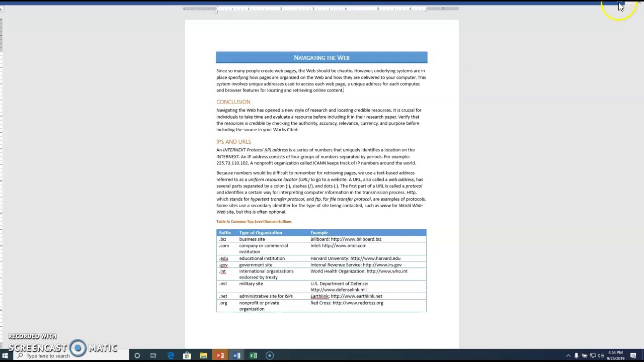Open the Action Center notifications icon
Image resolution: width=644 pixels, height=362 pixels.
tap(633, 355)
